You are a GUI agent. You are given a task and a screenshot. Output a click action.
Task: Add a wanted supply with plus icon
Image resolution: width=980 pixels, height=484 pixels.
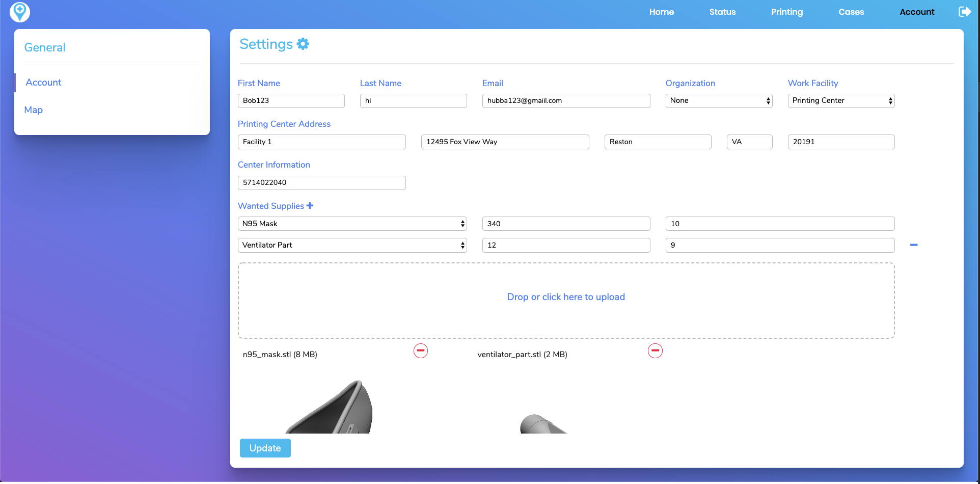pos(310,205)
